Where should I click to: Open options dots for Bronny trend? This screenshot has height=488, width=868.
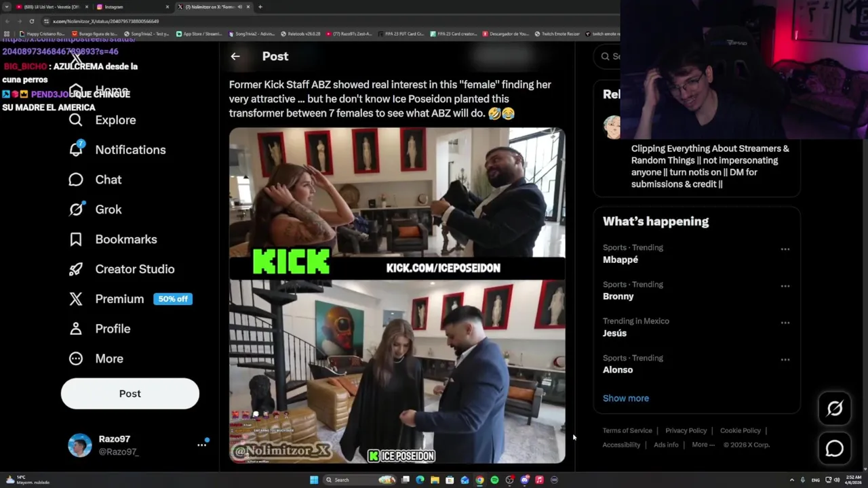(x=785, y=286)
